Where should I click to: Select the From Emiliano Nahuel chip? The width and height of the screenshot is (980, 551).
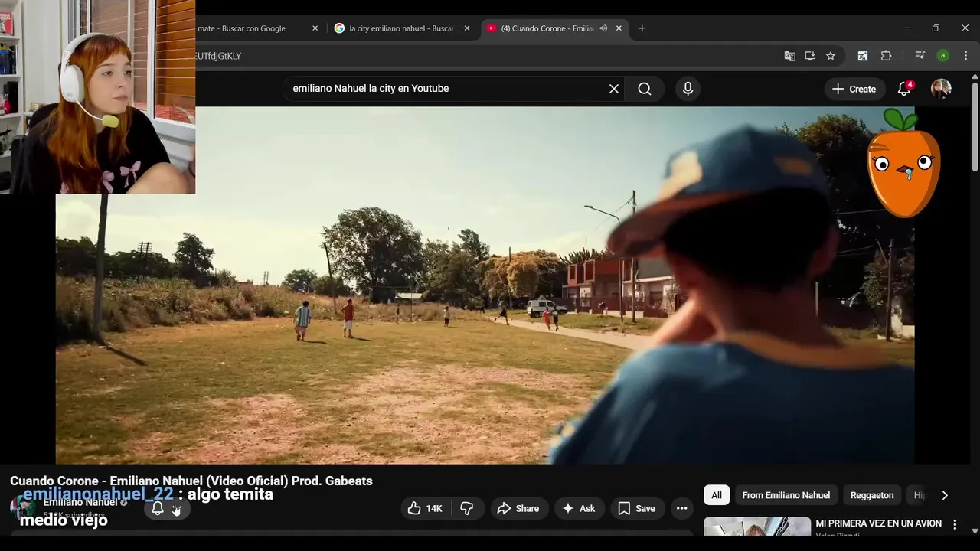786,495
